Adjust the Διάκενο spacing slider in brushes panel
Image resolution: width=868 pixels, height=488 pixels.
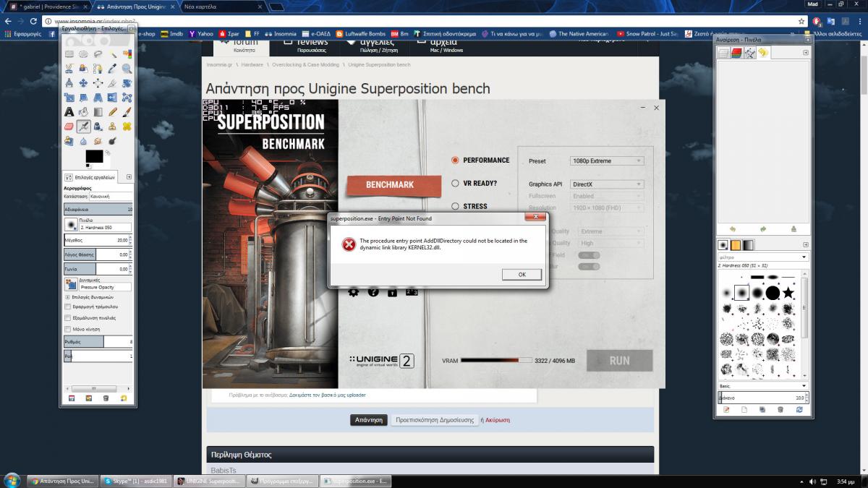pyautogui.click(x=762, y=398)
